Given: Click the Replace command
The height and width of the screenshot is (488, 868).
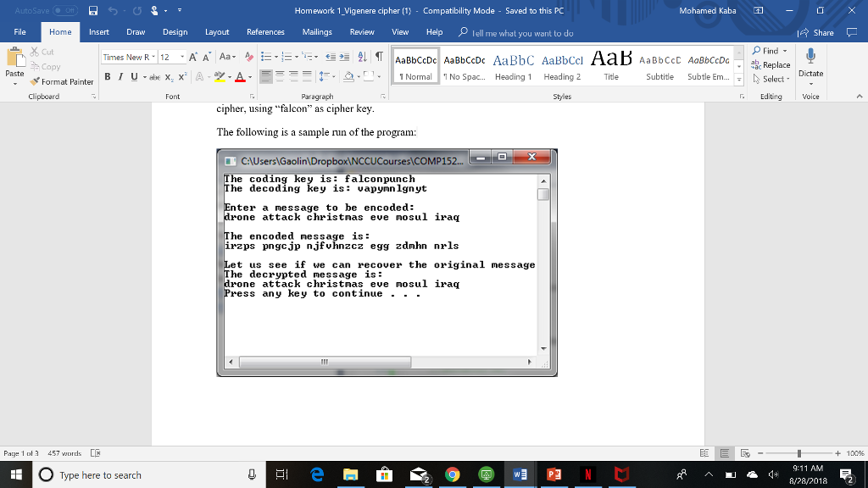Looking at the screenshot, I should point(776,64).
